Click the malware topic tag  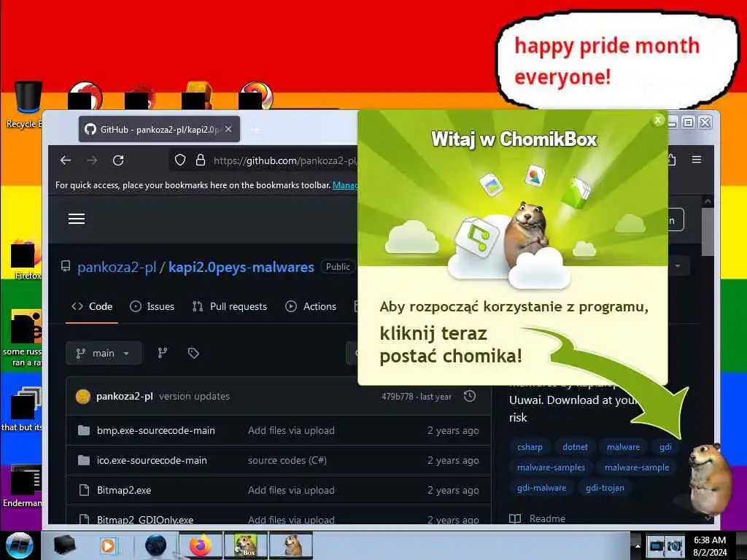[623, 447]
